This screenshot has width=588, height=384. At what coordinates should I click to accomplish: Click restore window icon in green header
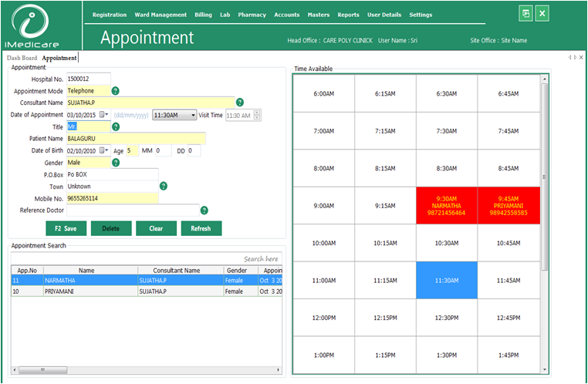coord(526,14)
